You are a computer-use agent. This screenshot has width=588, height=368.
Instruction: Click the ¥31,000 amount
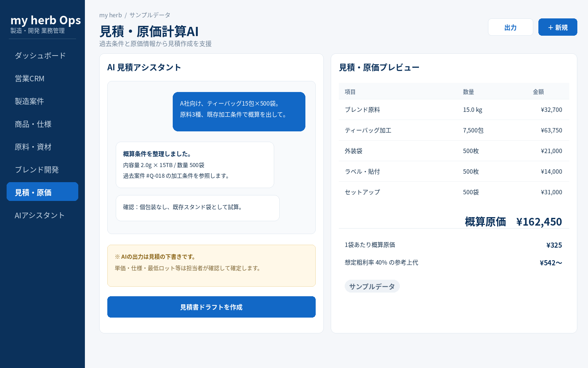(x=551, y=192)
